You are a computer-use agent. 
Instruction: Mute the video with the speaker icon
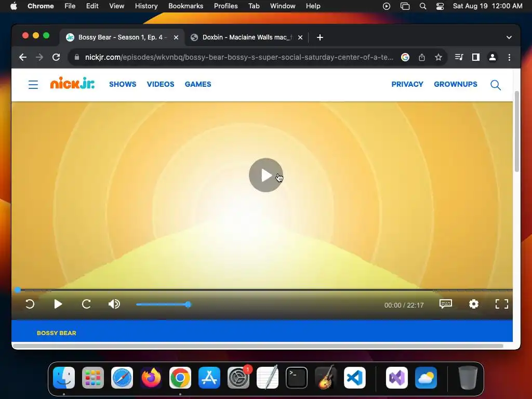coord(114,304)
